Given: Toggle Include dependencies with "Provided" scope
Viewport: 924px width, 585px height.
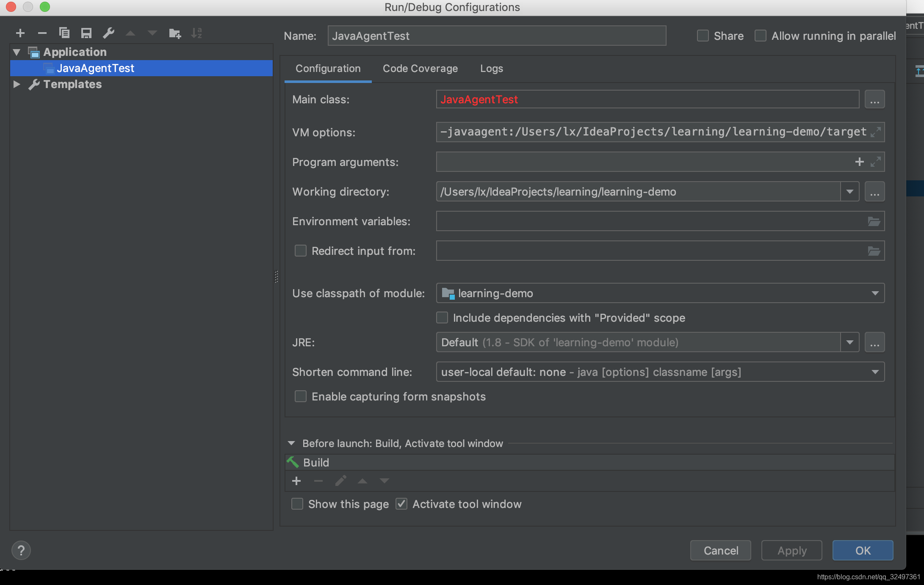Looking at the screenshot, I should pos(442,318).
